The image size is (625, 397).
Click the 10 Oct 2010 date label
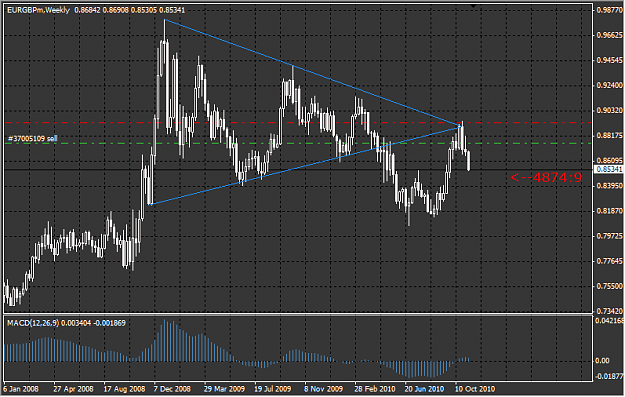tap(475, 389)
